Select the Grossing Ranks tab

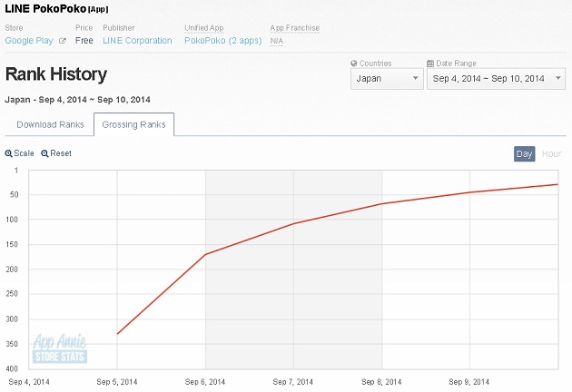tap(133, 124)
